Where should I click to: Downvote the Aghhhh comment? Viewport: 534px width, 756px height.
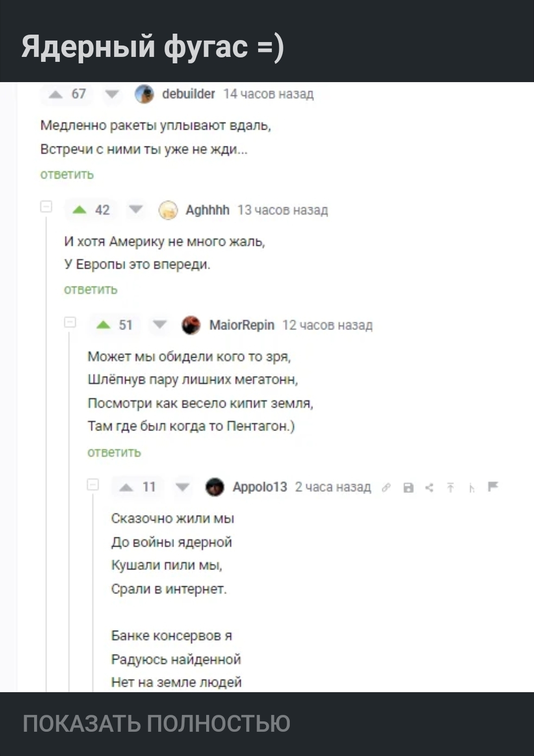point(136,210)
